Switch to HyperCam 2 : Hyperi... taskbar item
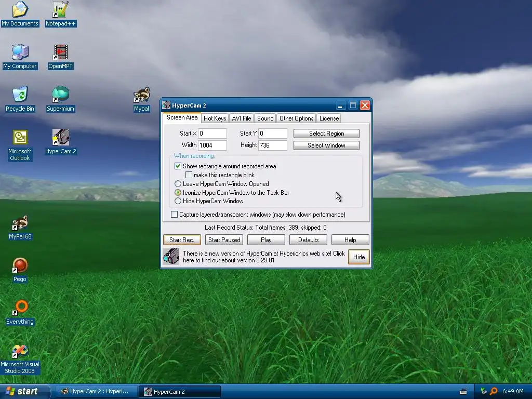Viewport: 532px width, 399px height. 96,391
